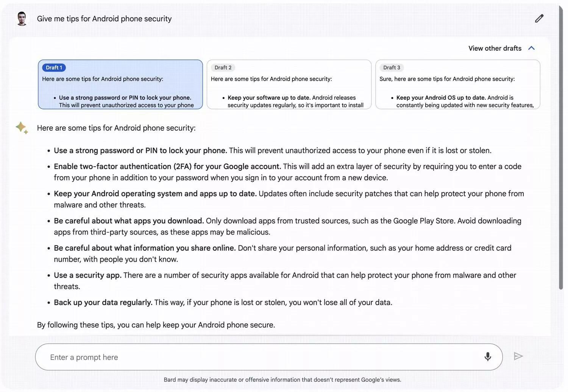Click the vertical page scrollbar
Image resolution: width=568 pixels, height=392 pixels.
click(x=561, y=148)
